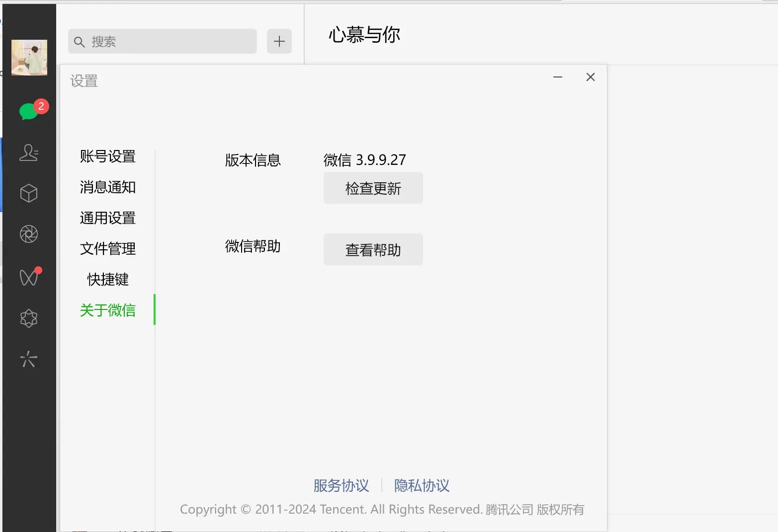The width and height of the screenshot is (778, 532).
Task: Open the 隐私协议 link
Action: point(422,485)
